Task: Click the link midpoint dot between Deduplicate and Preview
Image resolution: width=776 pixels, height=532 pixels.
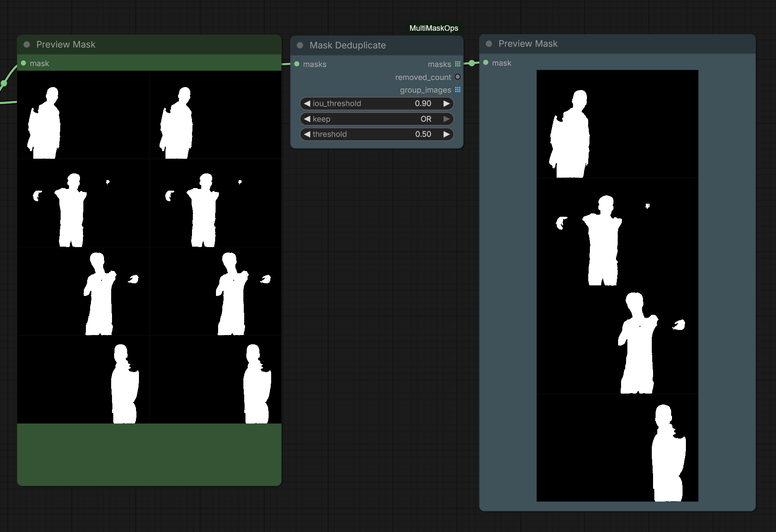Action: [472, 63]
